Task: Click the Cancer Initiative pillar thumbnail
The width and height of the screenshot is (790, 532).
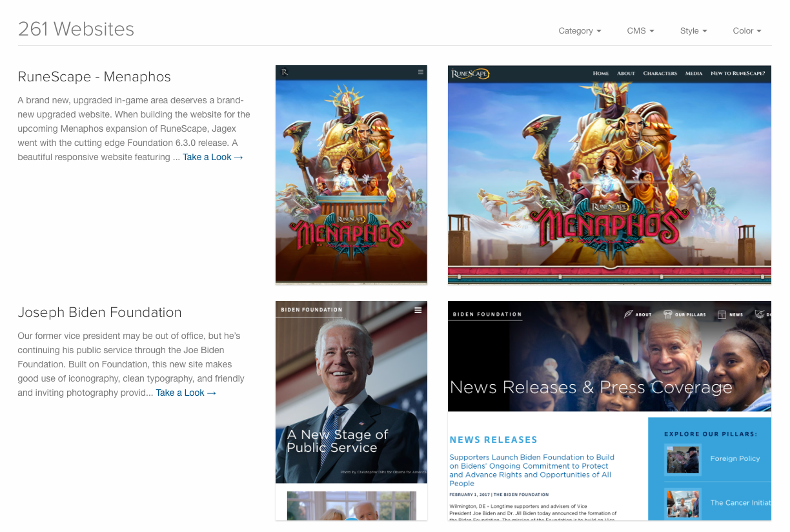Action: coord(684,503)
